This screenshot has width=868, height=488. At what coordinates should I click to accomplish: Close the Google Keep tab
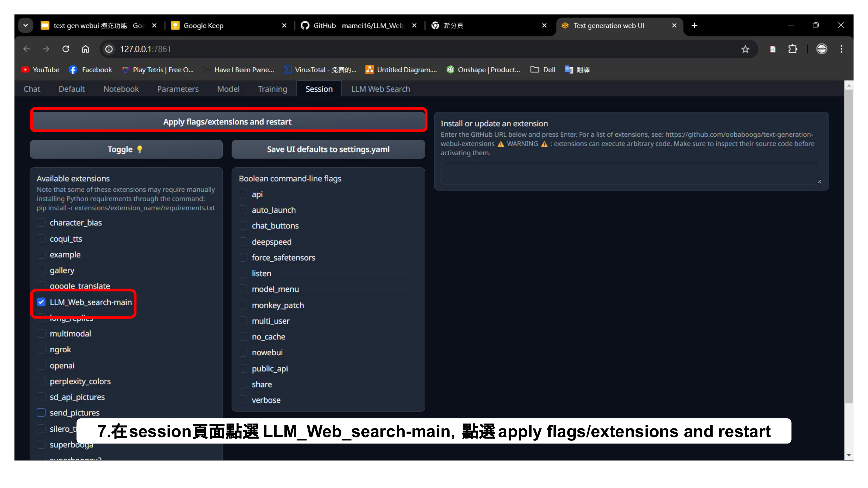(284, 25)
